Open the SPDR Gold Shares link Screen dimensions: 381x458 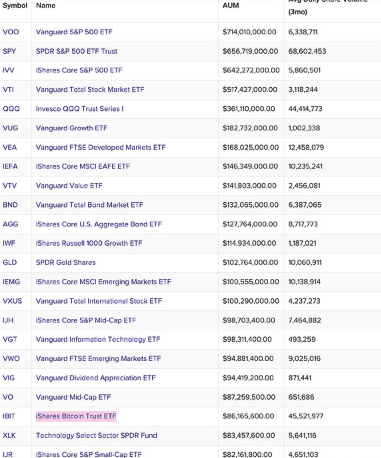point(66,263)
